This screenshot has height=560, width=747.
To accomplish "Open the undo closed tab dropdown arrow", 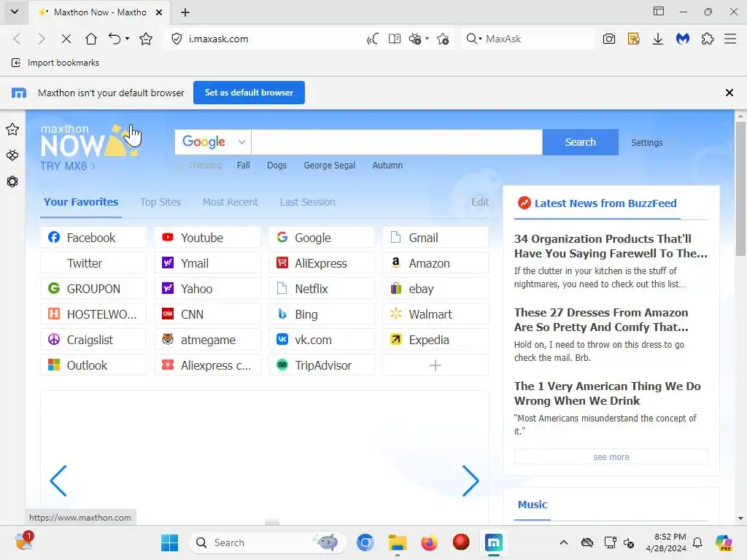I will 127,39.
